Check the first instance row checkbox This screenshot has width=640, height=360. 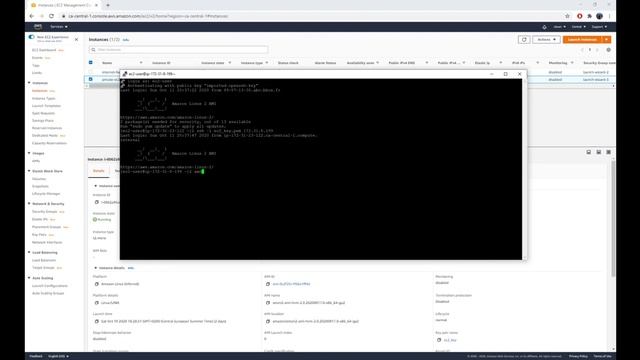91,72
